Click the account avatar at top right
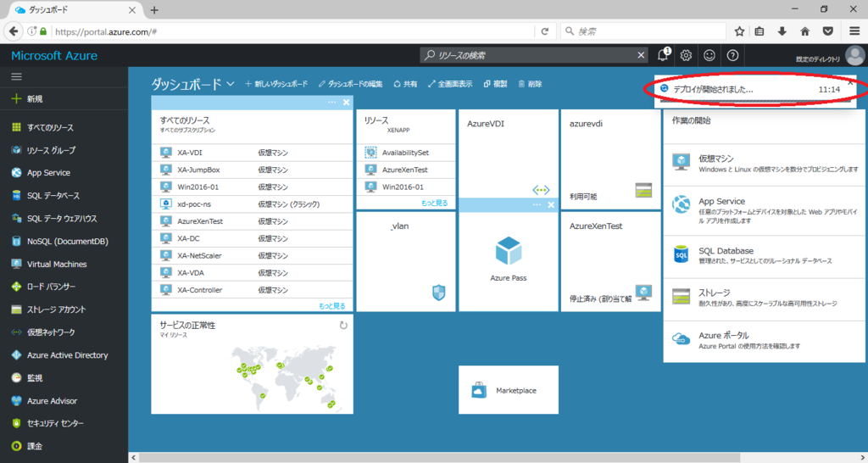 click(855, 55)
